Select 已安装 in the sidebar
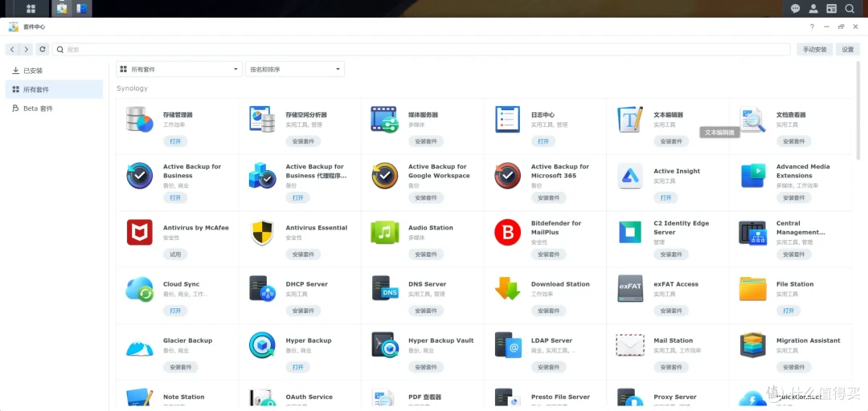 coord(55,71)
